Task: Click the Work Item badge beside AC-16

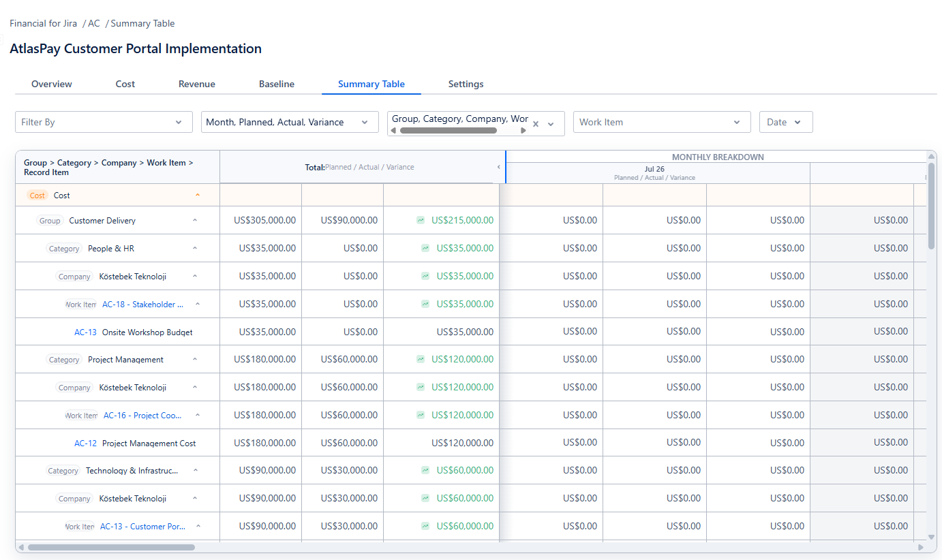Action: (81, 416)
